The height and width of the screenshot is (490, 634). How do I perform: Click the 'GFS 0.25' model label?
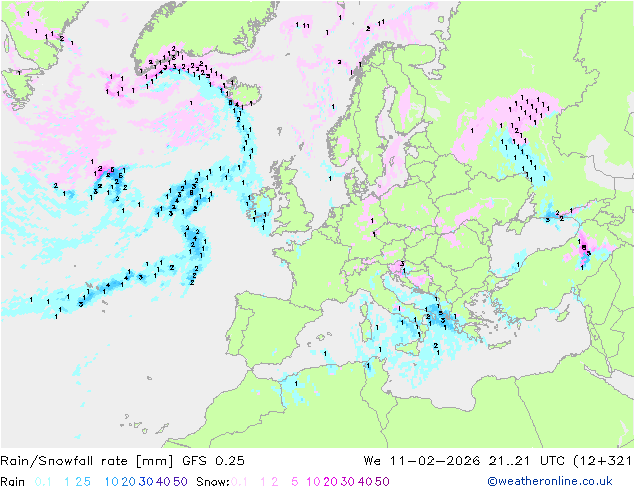(x=213, y=461)
